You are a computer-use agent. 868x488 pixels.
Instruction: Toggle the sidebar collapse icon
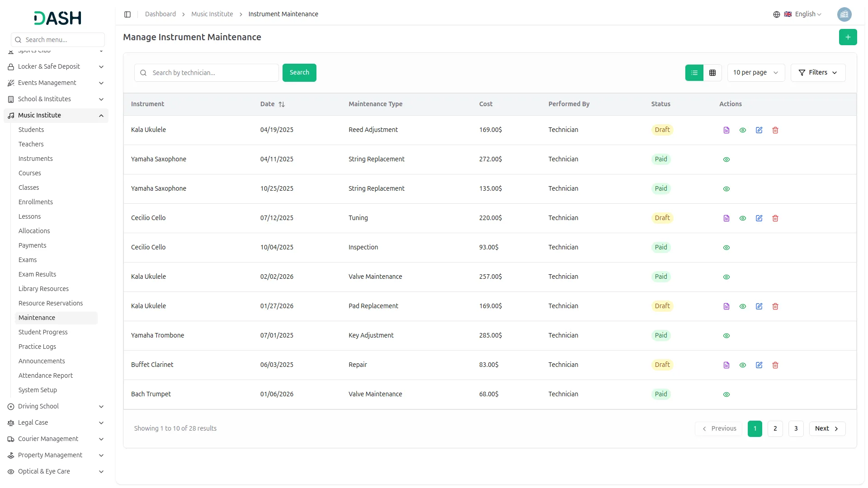pyautogui.click(x=127, y=14)
